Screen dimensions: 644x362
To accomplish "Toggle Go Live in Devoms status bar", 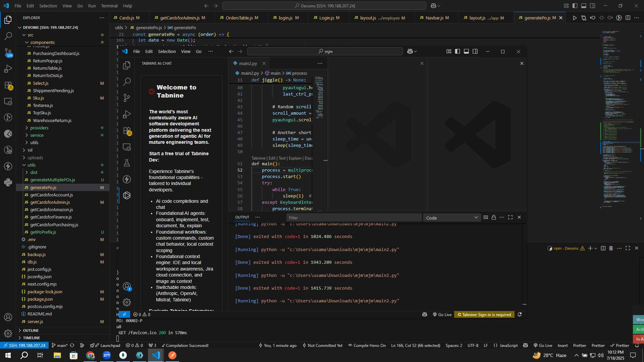I will pyautogui.click(x=543, y=345).
